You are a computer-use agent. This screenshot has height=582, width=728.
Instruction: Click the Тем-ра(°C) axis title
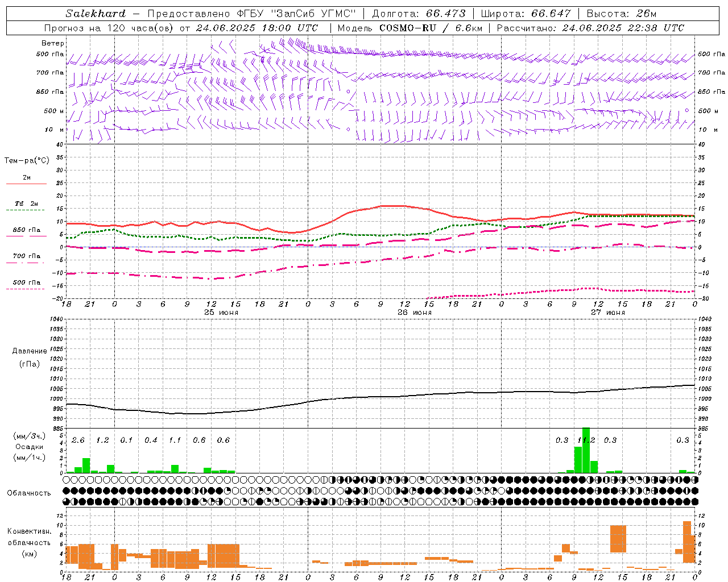[27, 161]
